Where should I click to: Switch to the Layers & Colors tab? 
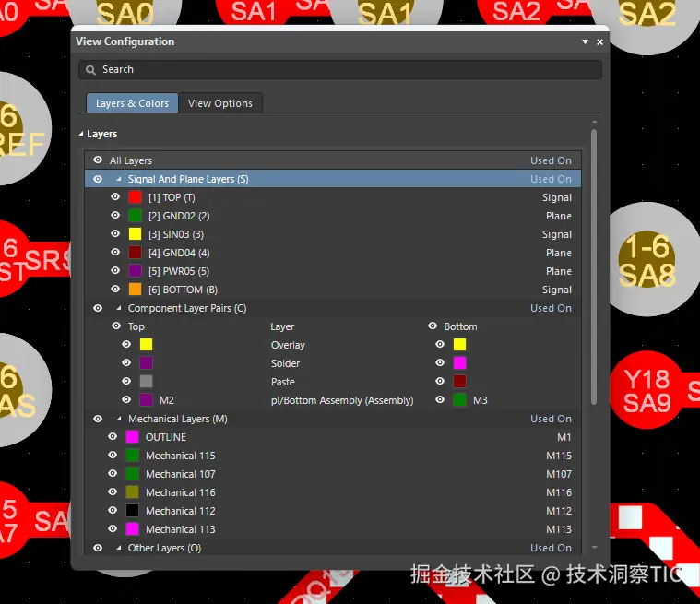tap(132, 103)
